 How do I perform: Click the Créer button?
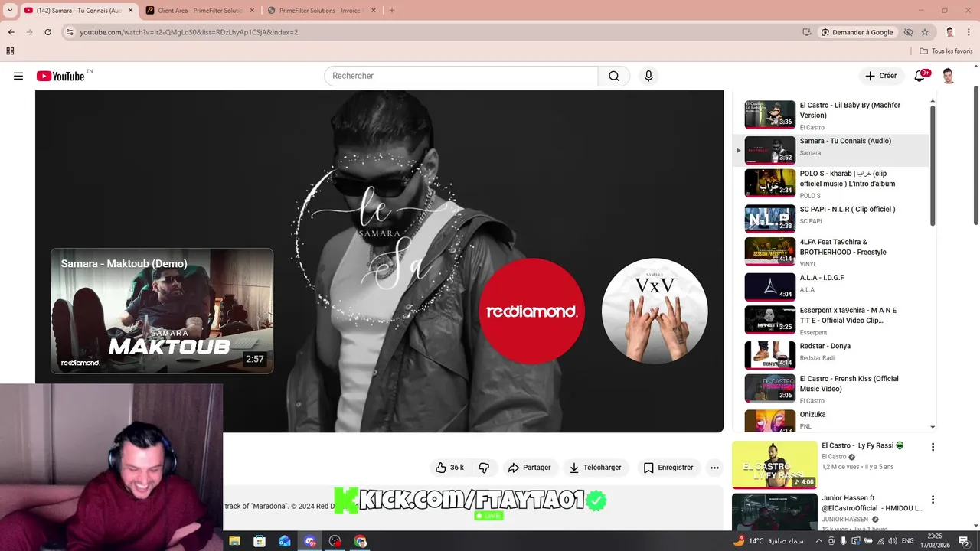tap(881, 76)
